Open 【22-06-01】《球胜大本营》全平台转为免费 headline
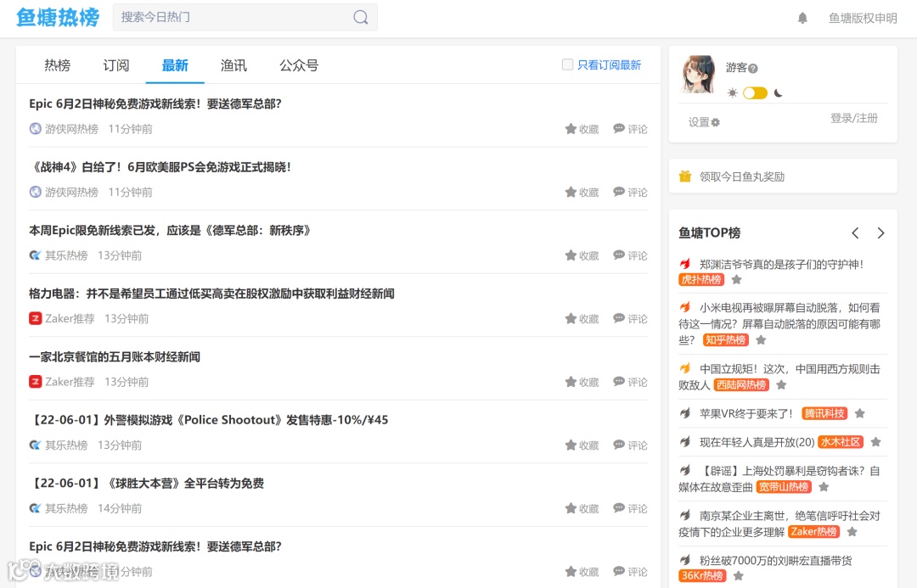The image size is (917, 588). point(147,484)
